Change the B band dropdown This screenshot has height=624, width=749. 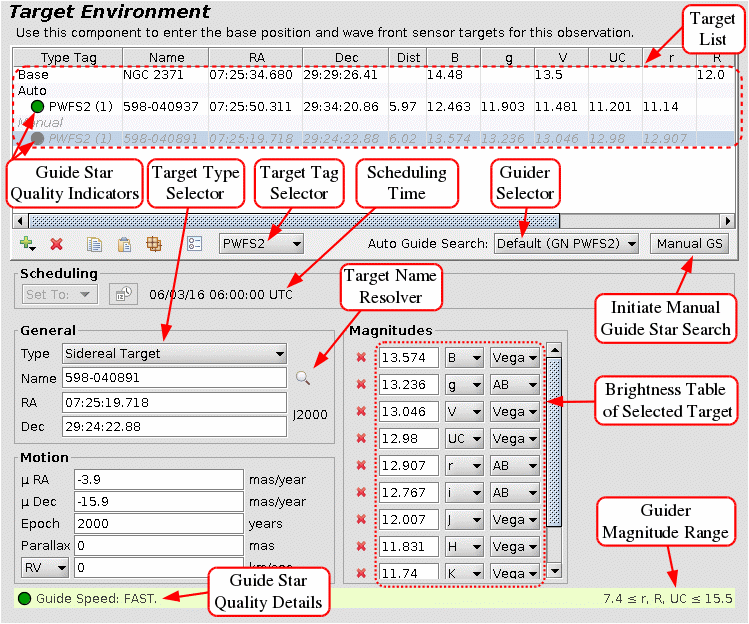tap(464, 357)
